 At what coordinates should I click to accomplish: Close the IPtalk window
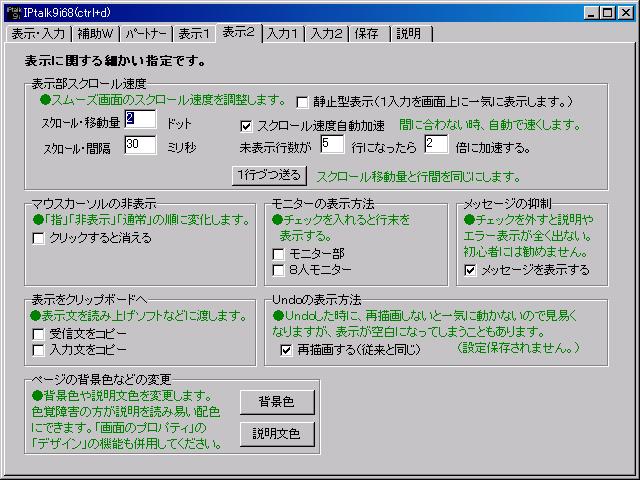pos(625,13)
